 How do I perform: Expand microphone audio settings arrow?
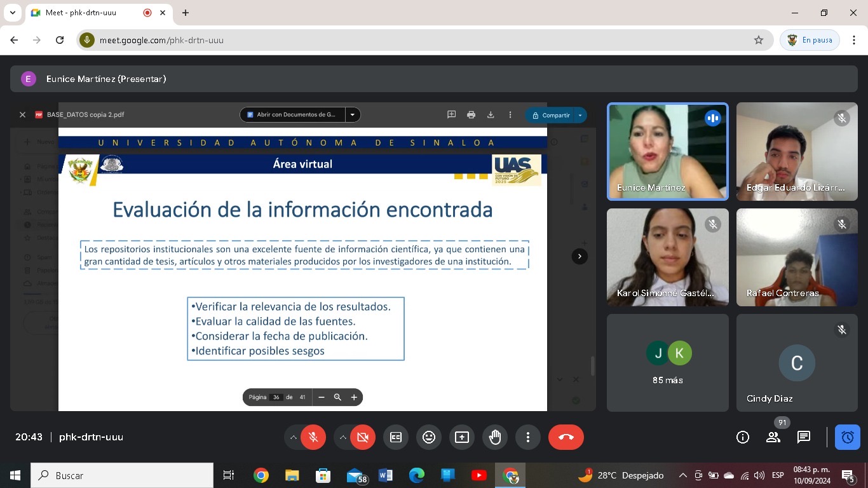pyautogui.click(x=294, y=437)
